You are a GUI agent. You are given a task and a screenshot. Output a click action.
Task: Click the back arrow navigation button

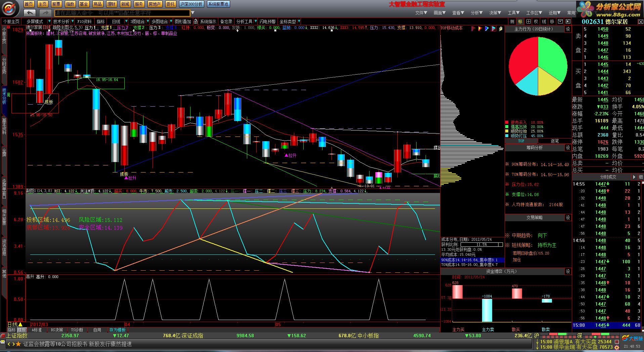click(x=30, y=13)
